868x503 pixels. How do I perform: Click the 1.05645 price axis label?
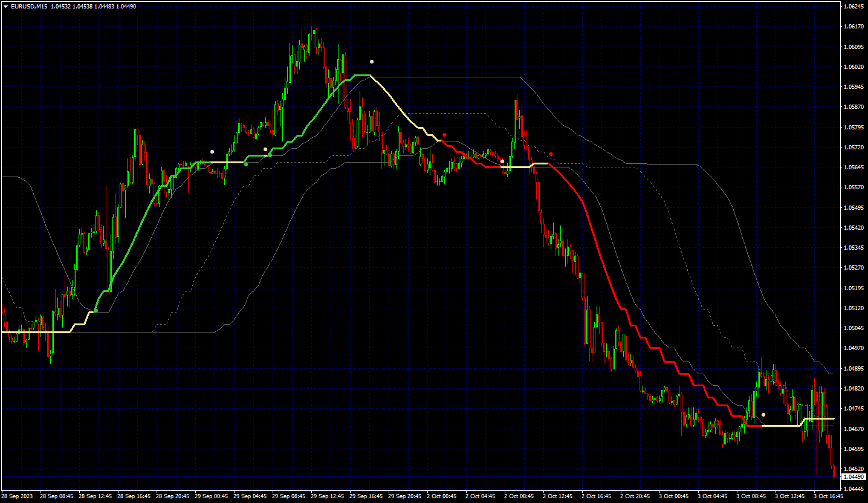pos(853,167)
